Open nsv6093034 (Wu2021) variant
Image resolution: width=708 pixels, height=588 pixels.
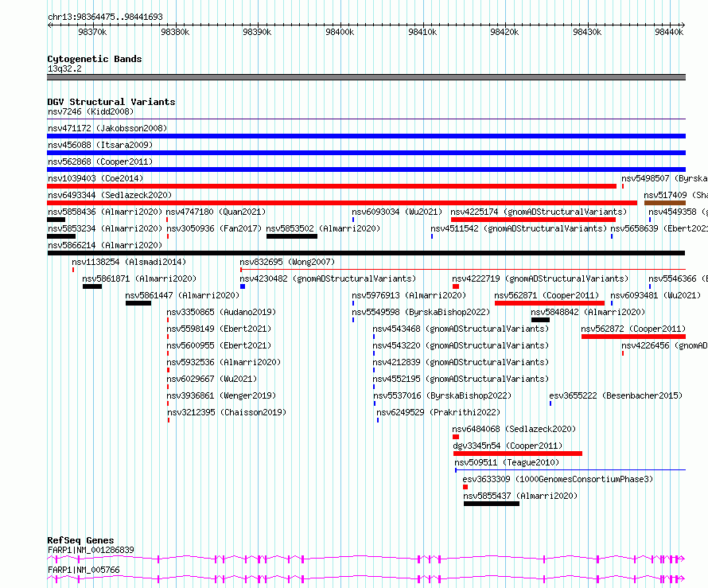[x=397, y=212]
